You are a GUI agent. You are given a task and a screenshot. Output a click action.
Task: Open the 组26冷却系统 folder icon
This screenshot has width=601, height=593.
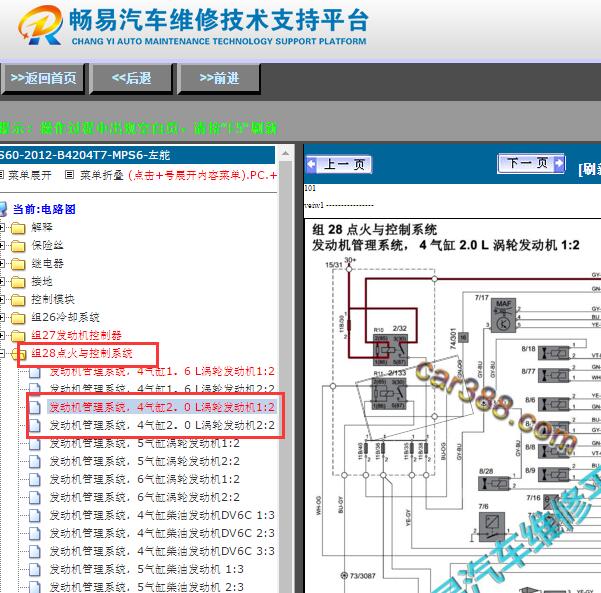point(18,318)
